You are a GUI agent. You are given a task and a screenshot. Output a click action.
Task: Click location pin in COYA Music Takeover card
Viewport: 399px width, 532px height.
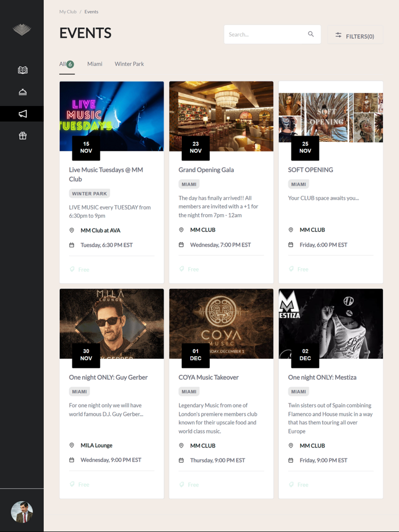[x=181, y=445]
